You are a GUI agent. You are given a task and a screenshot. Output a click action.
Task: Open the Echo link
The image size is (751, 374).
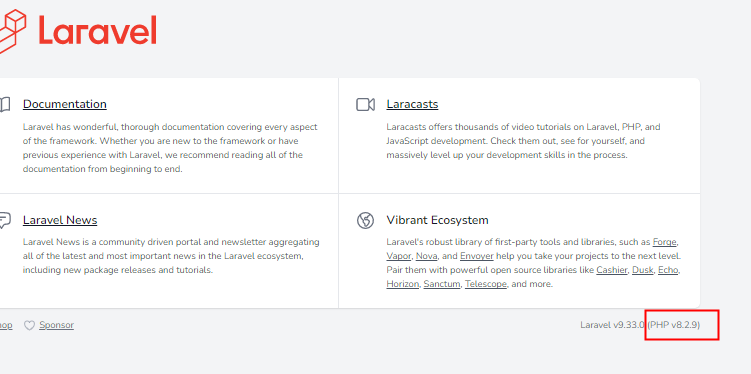tap(668, 270)
